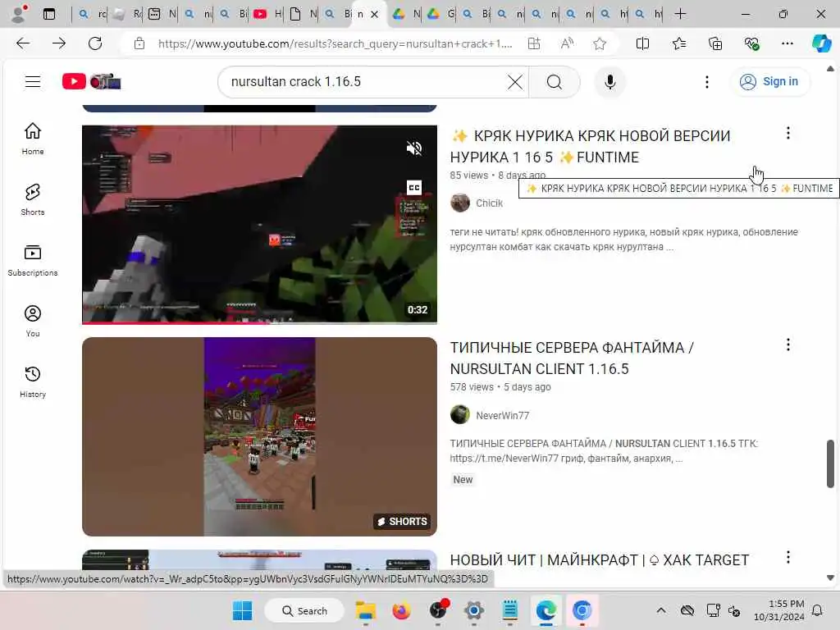
Task: Toggle captions CC on video preview
Action: click(x=414, y=188)
